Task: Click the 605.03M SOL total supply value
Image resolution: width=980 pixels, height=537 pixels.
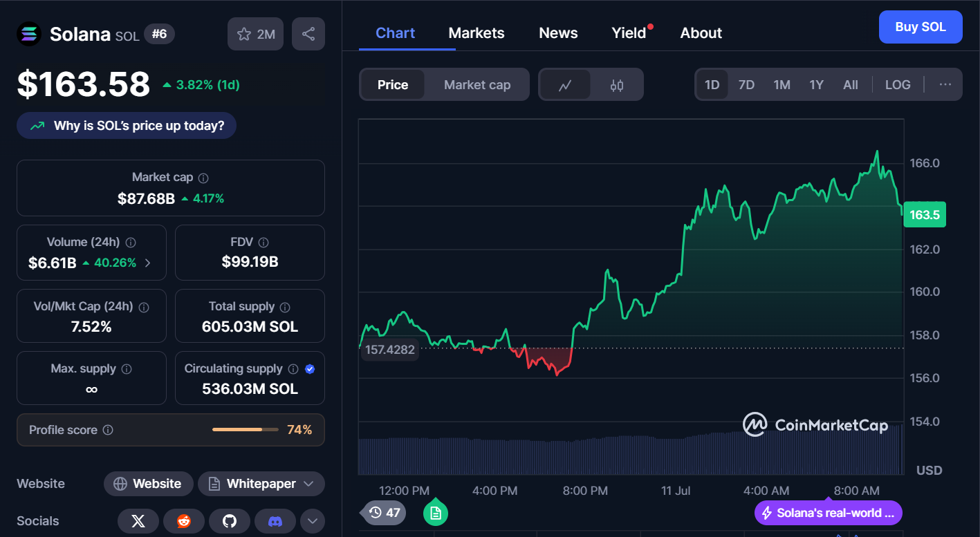Action: tap(250, 326)
